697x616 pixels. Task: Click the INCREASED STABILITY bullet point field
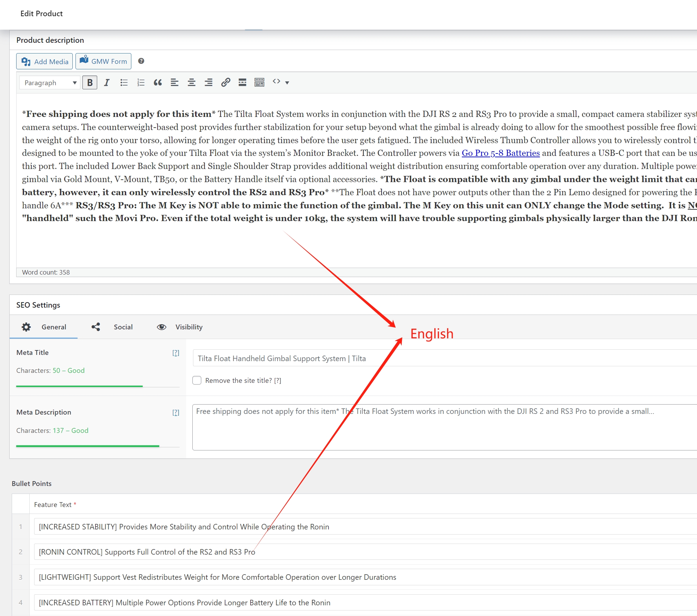click(365, 527)
